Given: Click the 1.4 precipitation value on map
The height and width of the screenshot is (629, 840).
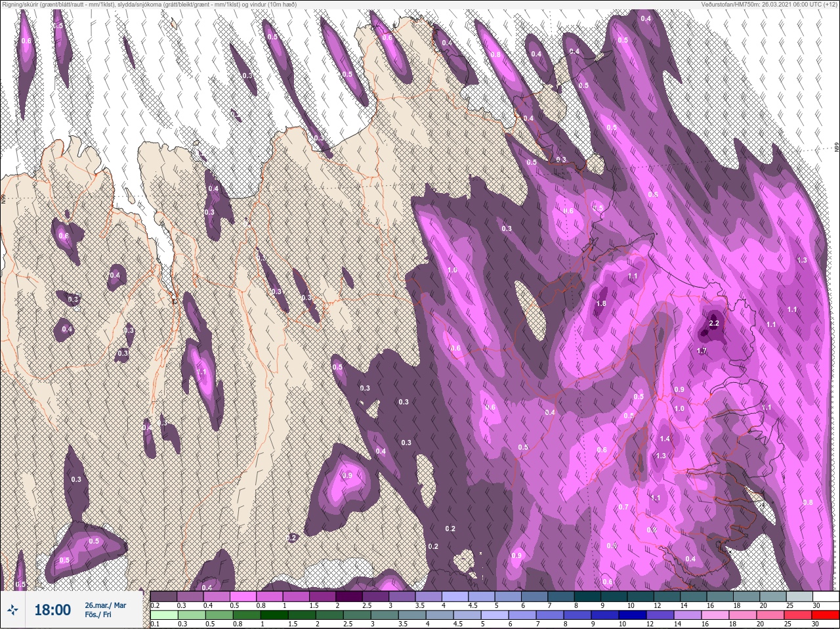Looking at the screenshot, I should [665, 439].
